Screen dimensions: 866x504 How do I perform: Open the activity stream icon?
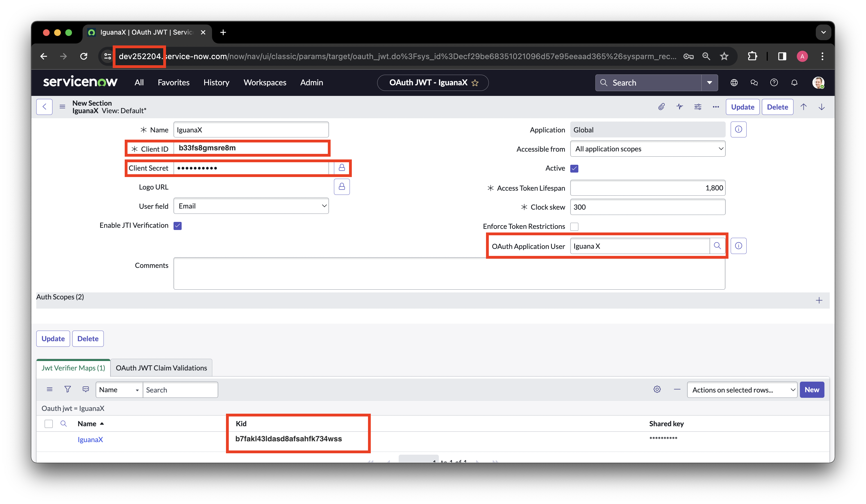coord(679,107)
